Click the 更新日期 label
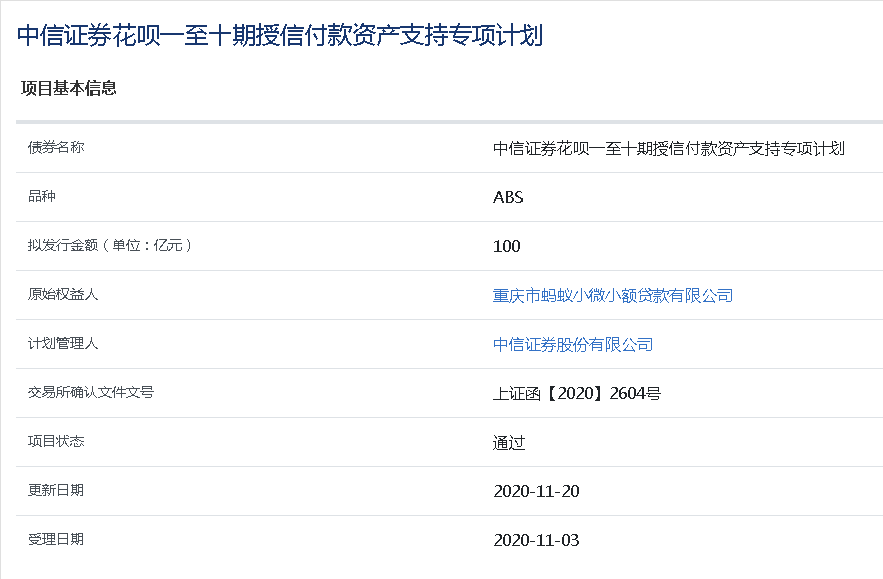The height and width of the screenshot is (579, 883). (x=56, y=490)
